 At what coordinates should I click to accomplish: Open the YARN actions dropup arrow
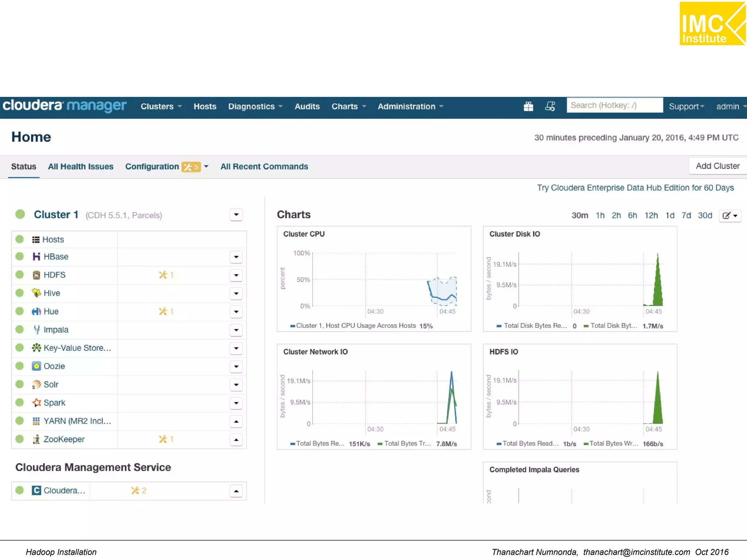tap(236, 421)
